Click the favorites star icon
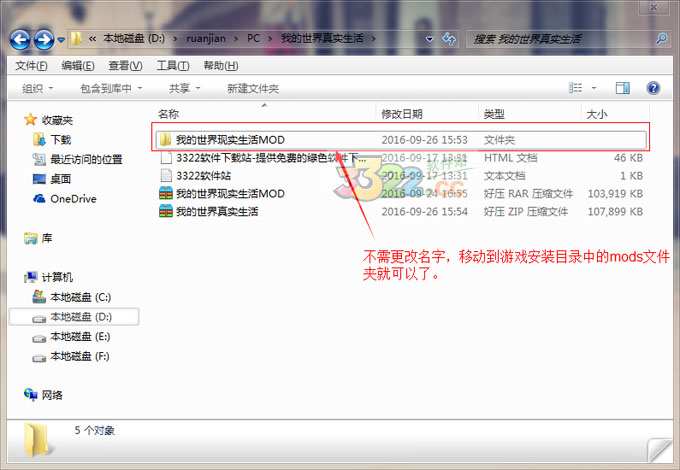 (30, 119)
